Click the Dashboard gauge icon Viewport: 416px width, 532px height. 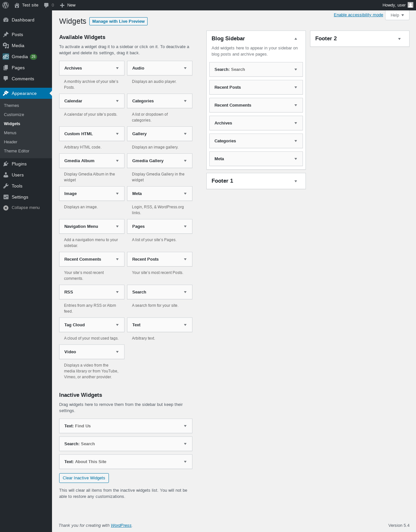click(x=6, y=20)
